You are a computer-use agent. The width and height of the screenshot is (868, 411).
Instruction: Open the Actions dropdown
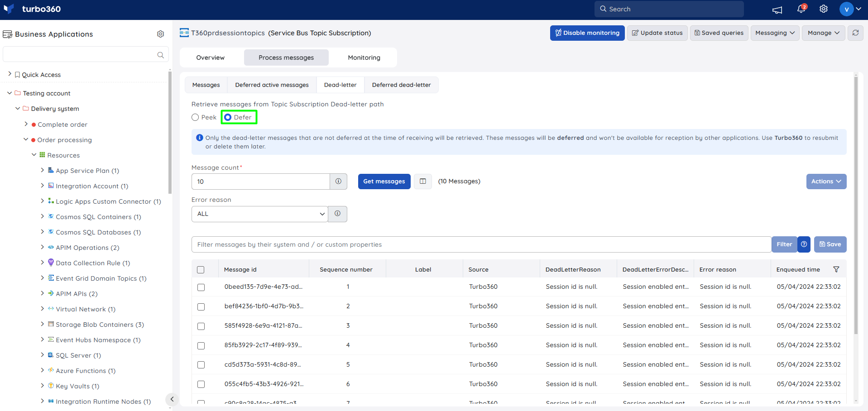pyautogui.click(x=826, y=182)
